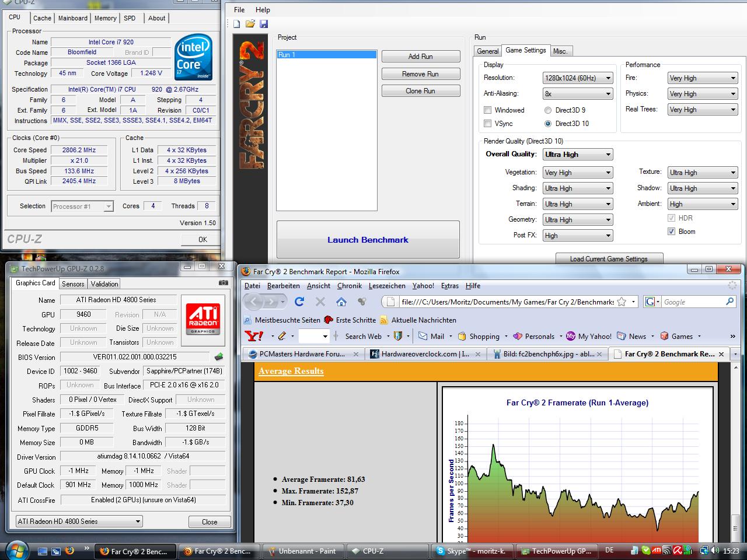Viewport: 747px width, 560px height.
Task: Click the Clone Run button
Action: pos(421,91)
